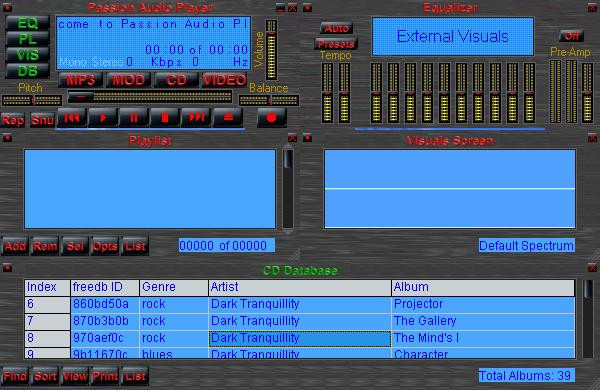Open the equalizer Presets list
The image size is (600, 390).
click(x=336, y=44)
